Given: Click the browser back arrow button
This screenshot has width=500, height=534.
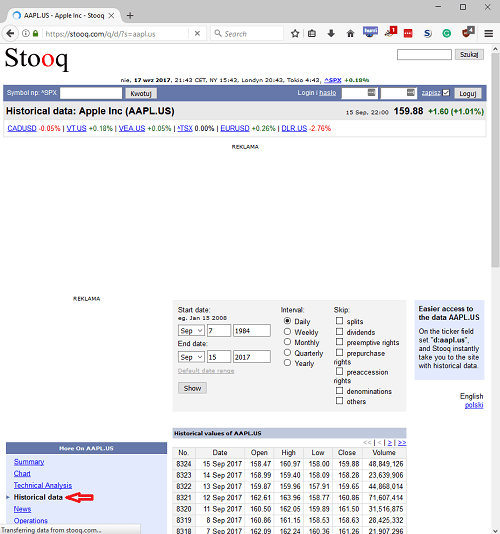Looking at the screenshot, I should 10,33.
